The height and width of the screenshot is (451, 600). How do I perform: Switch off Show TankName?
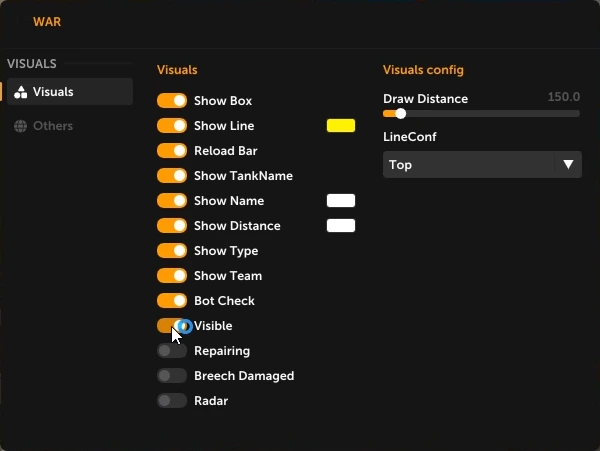point(172,176)
